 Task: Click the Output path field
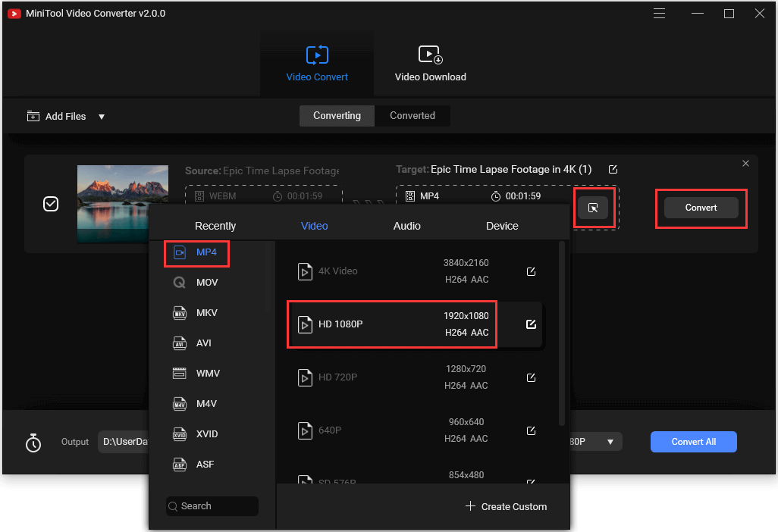pyautogui.click(x=124, y=442)
